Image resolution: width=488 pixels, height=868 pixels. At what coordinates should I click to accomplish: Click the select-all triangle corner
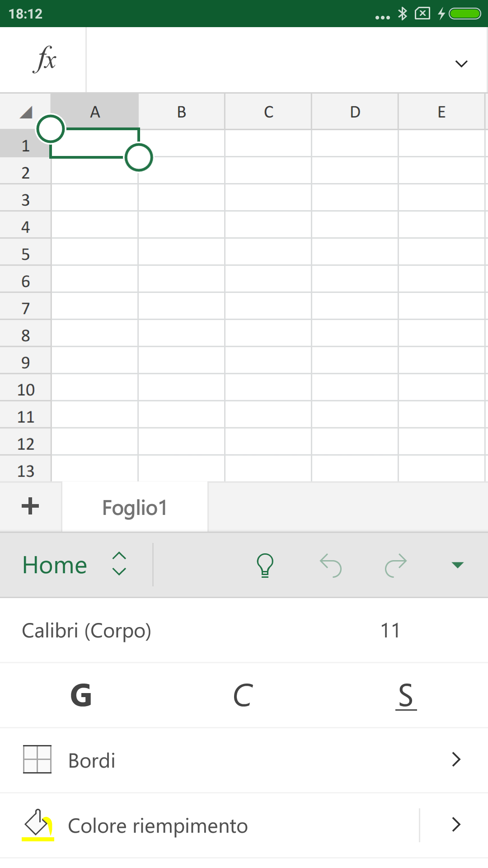[25, 112]
